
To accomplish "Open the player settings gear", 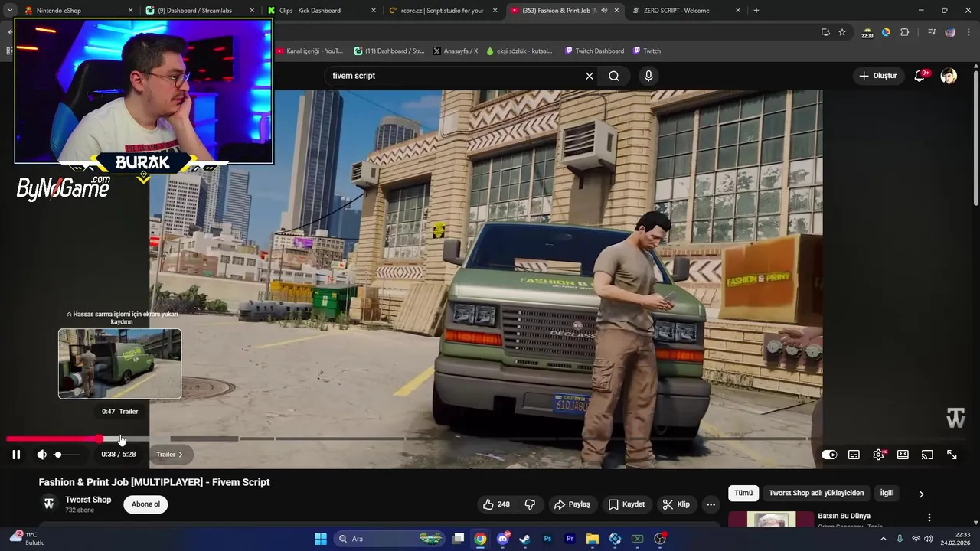I will pos(878,455).
